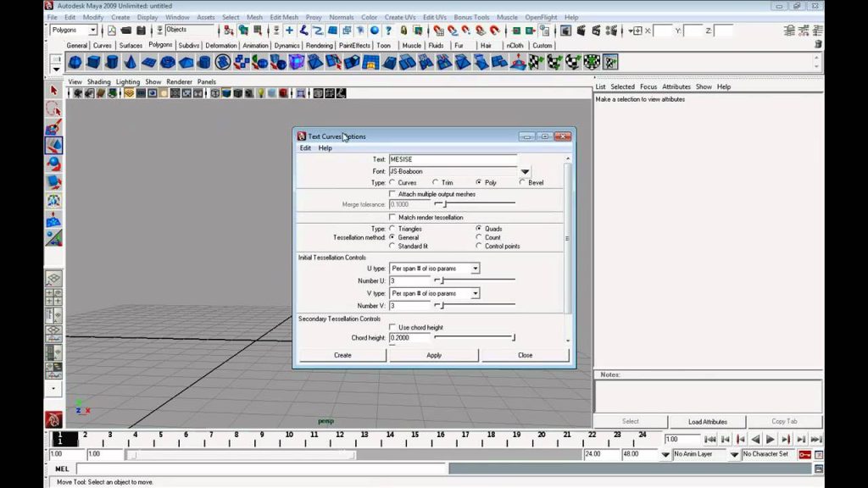Screen dimensions: 868x488
Task: Switch to the Surfaces shelf tab
Action: (x=131, y=46)
